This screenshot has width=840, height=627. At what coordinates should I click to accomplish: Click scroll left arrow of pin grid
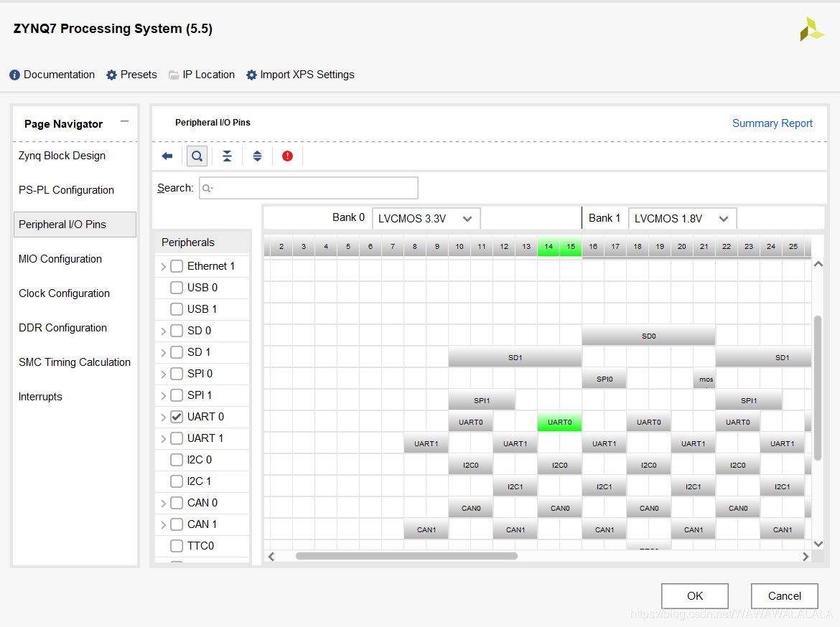click(271, 556)
